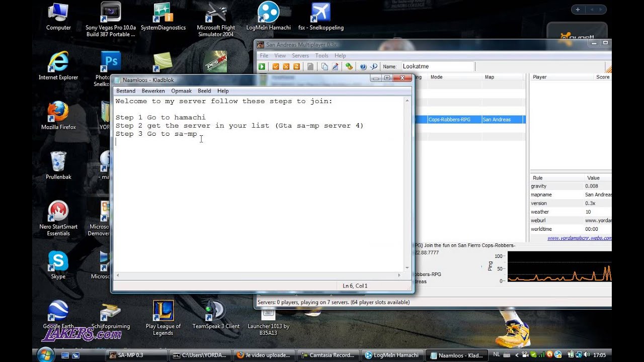
Task: Launch Internet Explorer from the desktop
Action: 58,66
